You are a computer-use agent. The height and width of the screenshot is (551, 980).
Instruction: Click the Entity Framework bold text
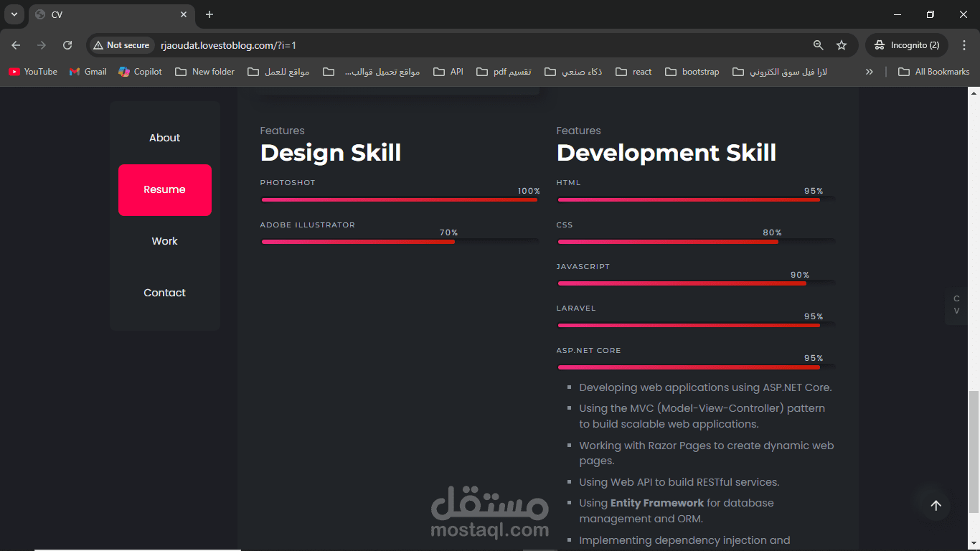657,503
